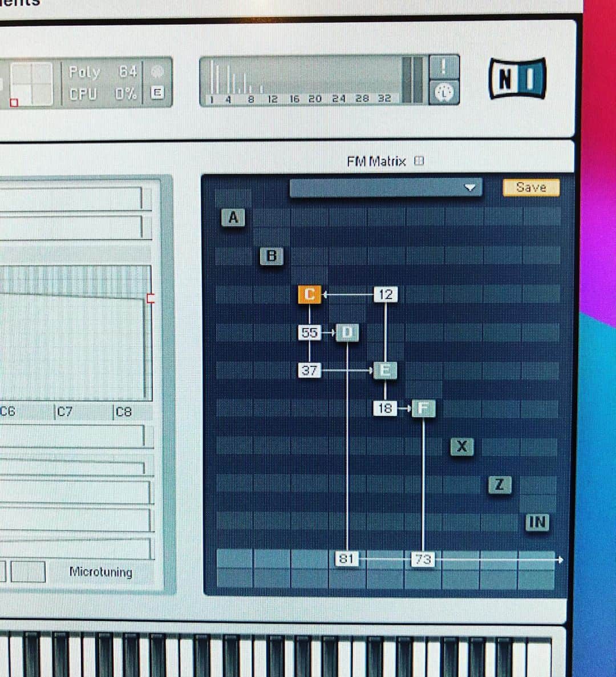Click the Save button
Viewport: 616px width, 677px height.
coord(532,187)
